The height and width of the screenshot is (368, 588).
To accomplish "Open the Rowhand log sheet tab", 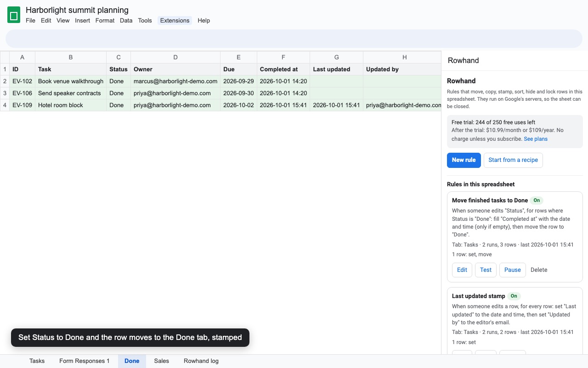I will [201, 361].
